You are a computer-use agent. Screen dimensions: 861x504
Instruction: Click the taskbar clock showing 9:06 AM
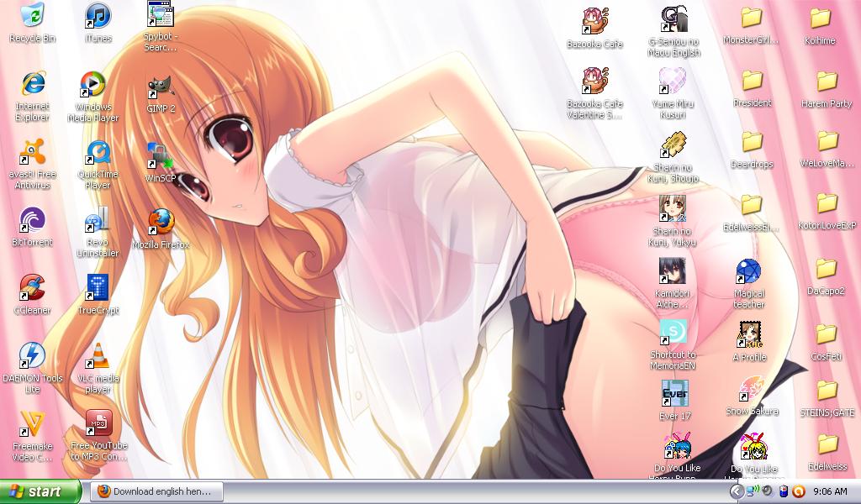pos(830,491)
